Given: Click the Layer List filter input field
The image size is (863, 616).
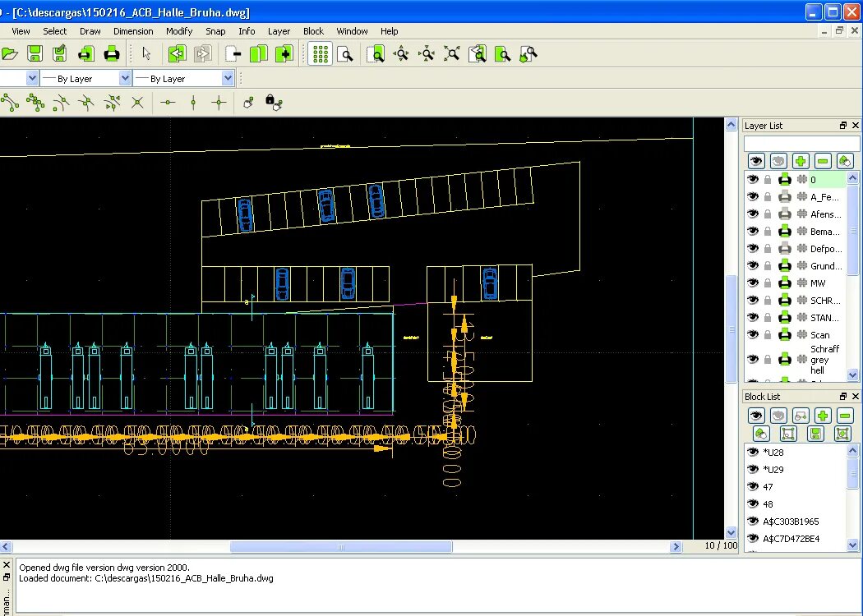Looking at the screenshot, I should [801, 143].
